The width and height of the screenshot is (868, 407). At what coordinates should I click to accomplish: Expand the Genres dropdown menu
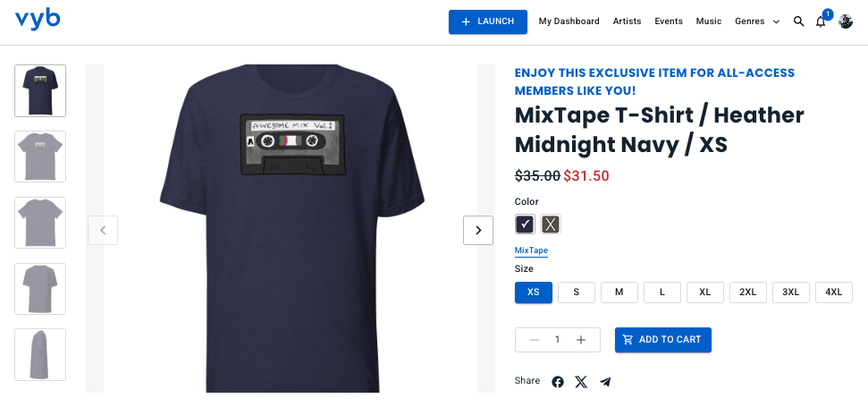757,21
